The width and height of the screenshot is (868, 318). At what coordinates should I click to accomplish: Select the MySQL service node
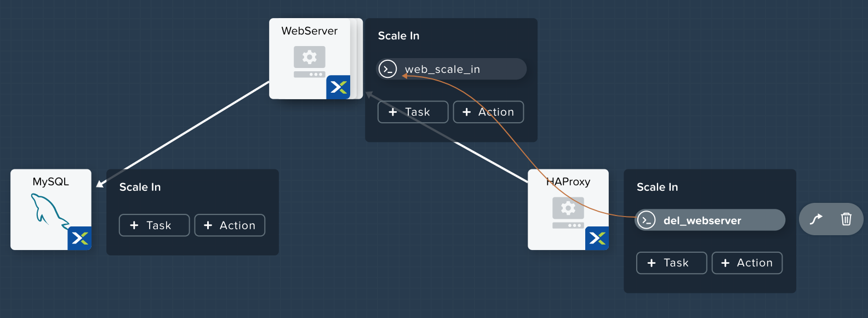51,209
